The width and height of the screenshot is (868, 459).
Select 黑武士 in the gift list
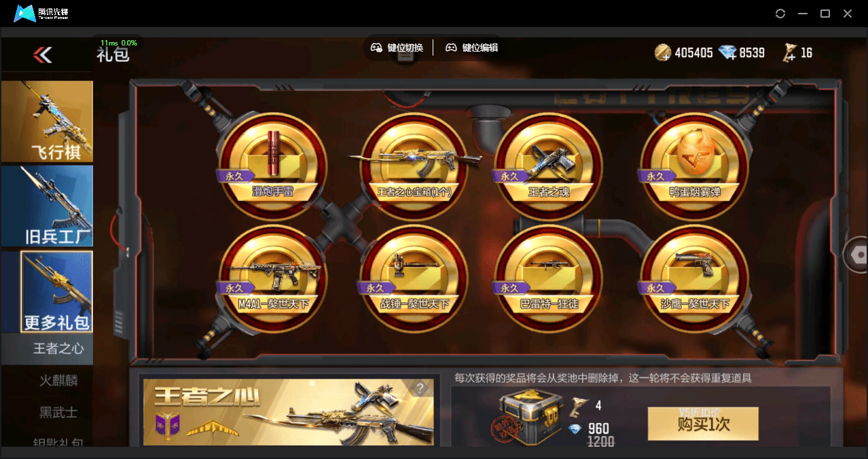(58, 412)
